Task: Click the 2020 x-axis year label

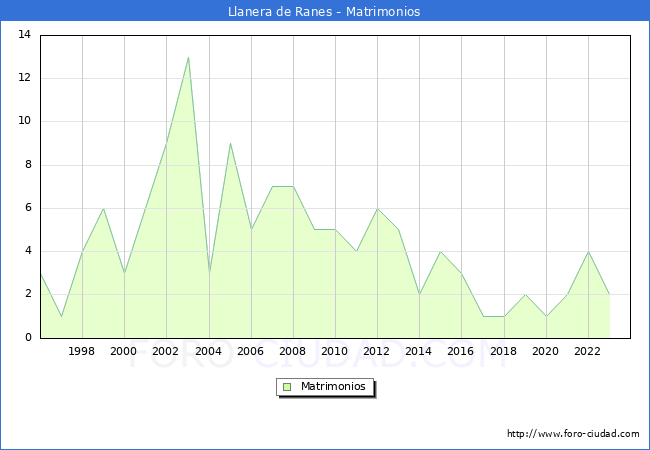Action: pos(545,352)
